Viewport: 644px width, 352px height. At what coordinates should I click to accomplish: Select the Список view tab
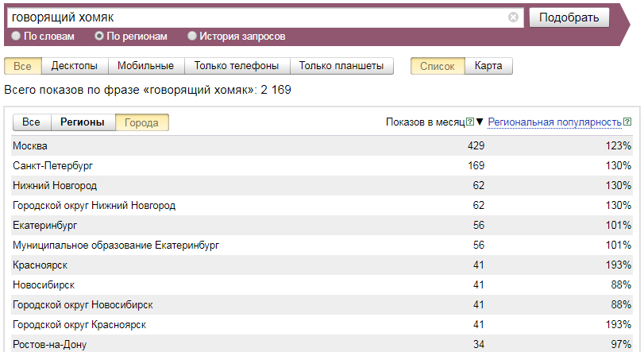(x=438, y=66)
